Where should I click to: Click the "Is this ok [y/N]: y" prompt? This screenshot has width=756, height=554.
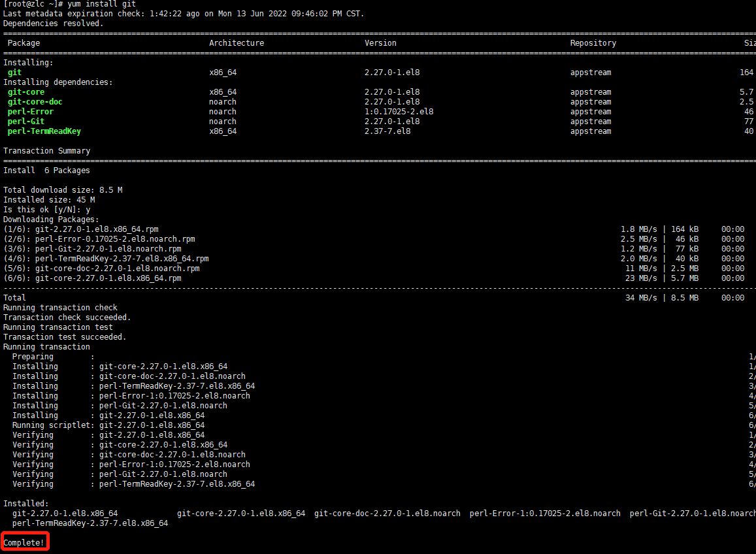click(47, 210)
